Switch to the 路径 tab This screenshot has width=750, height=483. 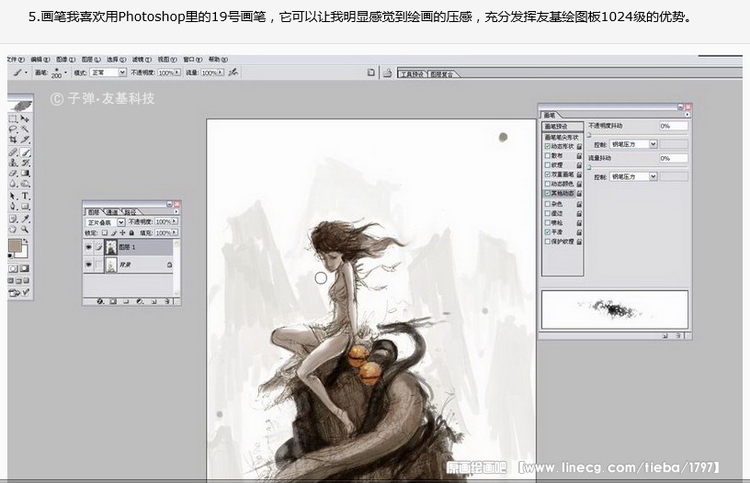(x=130, y=212)
